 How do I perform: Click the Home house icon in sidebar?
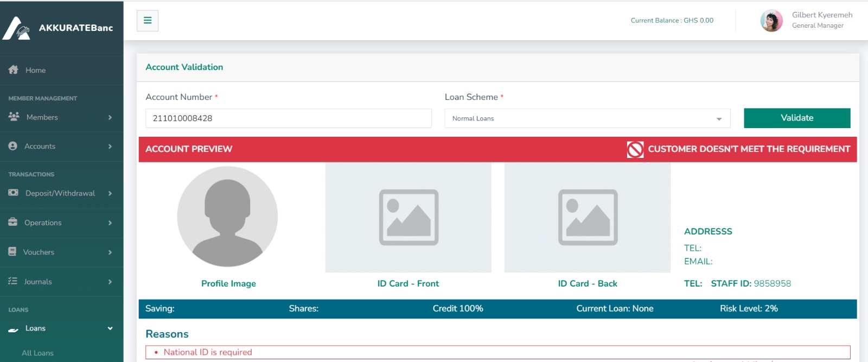(14, 70)
